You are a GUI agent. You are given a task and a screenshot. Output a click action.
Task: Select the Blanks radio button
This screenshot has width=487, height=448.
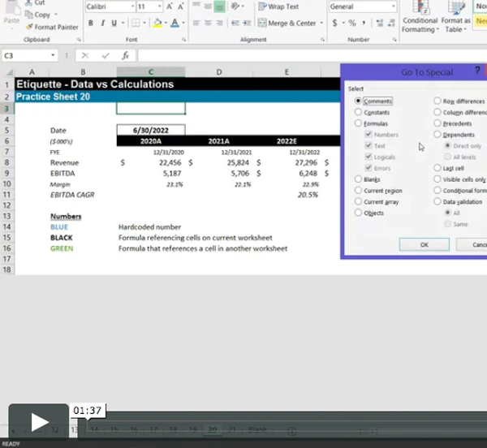click(x=358, y=179)
